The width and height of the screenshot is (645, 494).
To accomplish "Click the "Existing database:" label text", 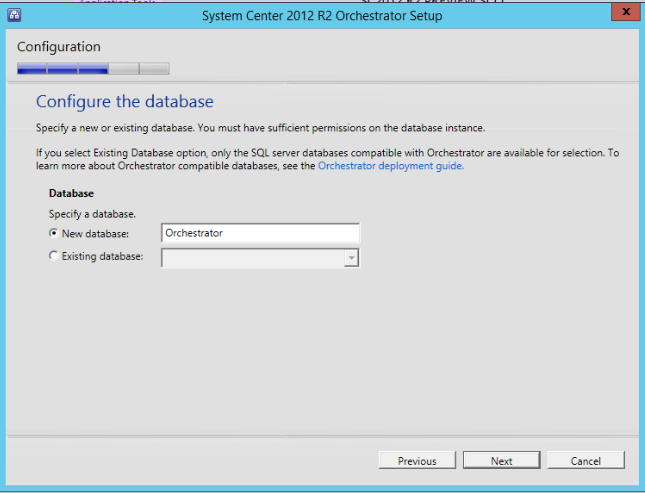I will click(102, 257).
